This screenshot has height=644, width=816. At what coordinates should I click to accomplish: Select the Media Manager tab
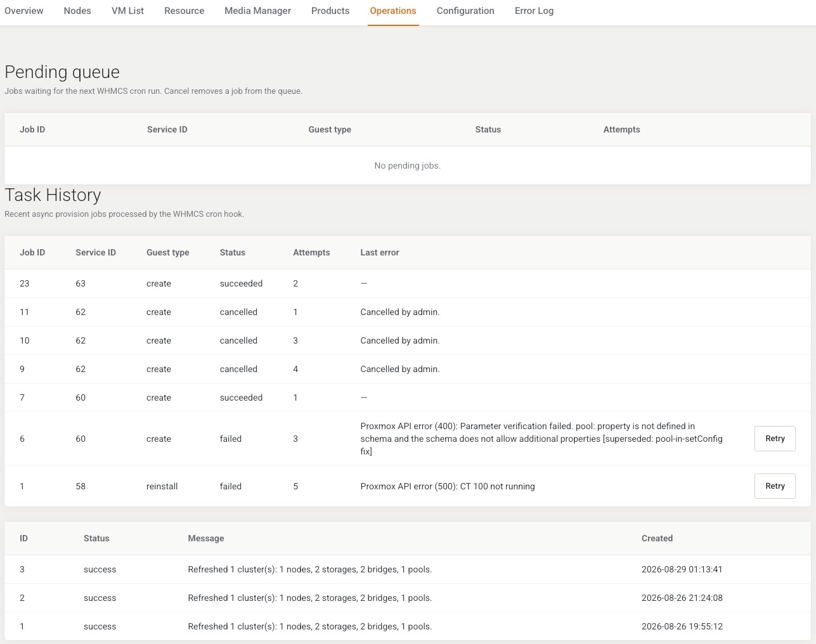point(257,11)
